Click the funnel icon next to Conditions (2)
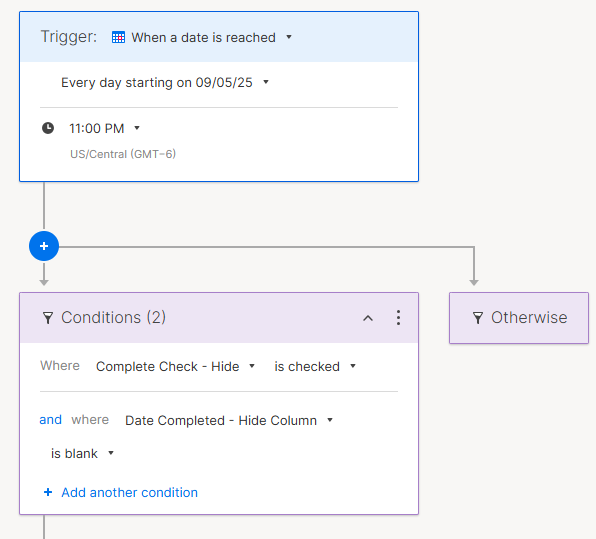The image size is (596, 539). pyautogui.click(x=48, y=318)
